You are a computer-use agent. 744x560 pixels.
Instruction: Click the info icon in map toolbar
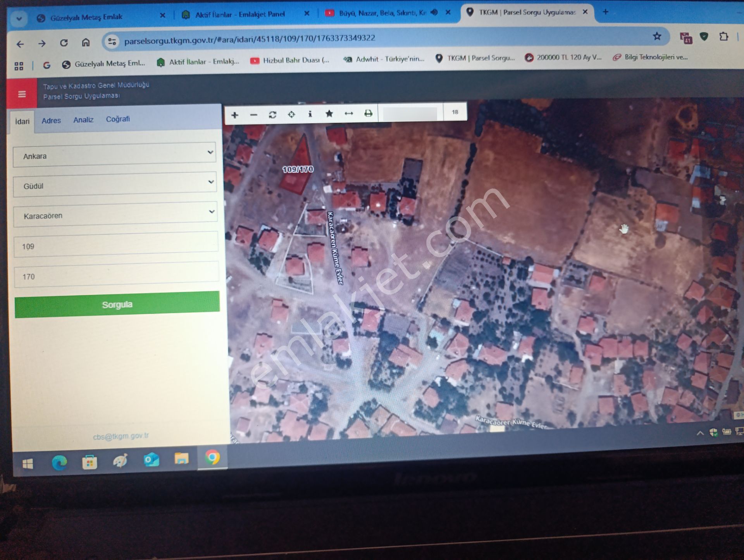tap(310, 114)
